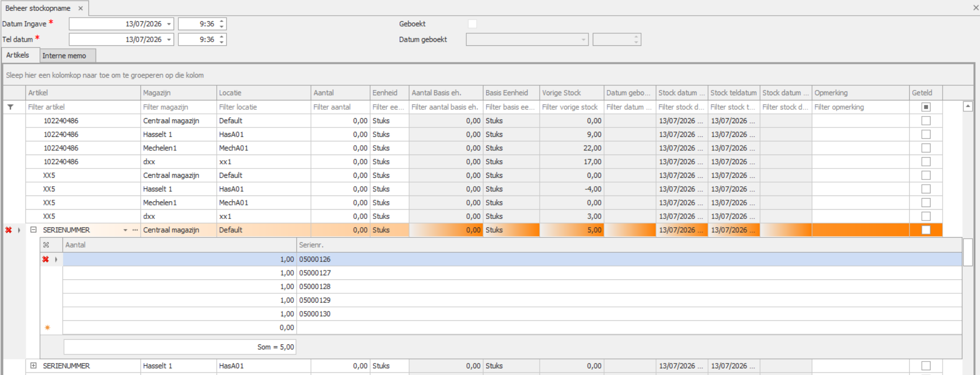Click the Som = 5,00 summary field
Screen dimensions: 980x375
[180, 347]
